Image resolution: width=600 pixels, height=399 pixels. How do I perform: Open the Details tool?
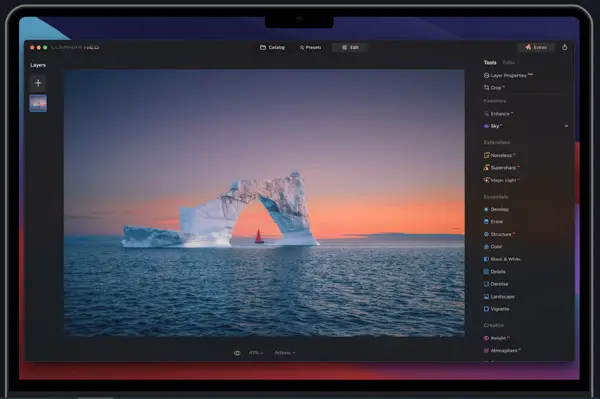(494, 272)
